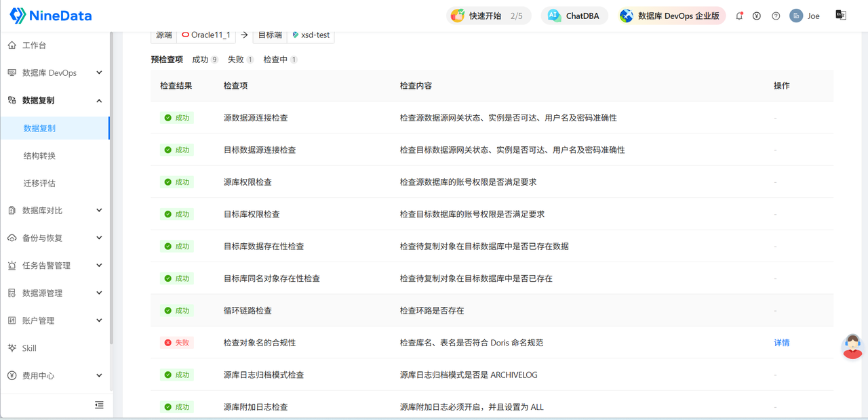Screen dimensions: 868x420
Task: Click the 循环链路检查 check item
Action: pos(248,310)
